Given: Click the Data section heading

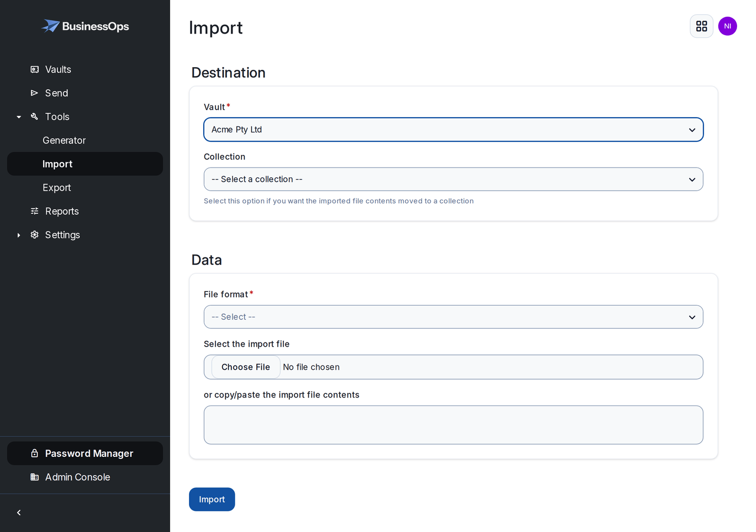Looking at the screenshot, I should pos(206,260).
